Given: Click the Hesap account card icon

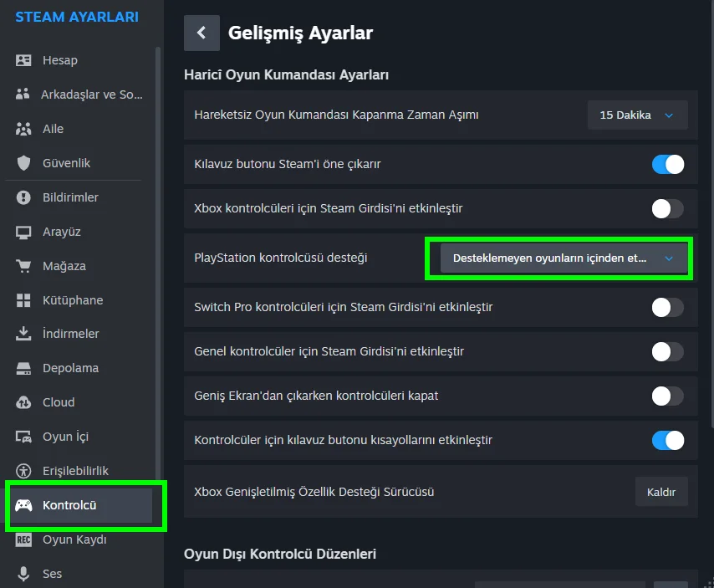Looking at the screenshot, I should click(x=23, y=60).
